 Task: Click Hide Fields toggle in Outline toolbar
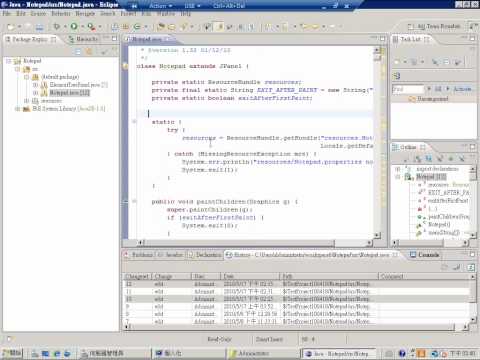pos(429,159)
